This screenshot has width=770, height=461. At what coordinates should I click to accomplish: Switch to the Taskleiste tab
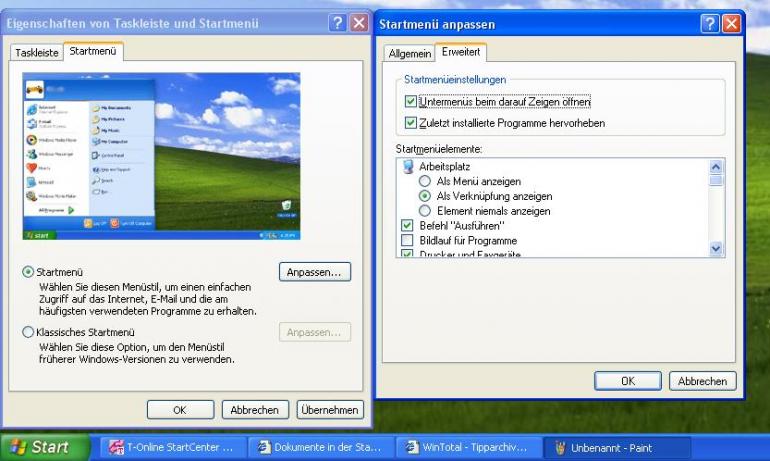point(37,53)
